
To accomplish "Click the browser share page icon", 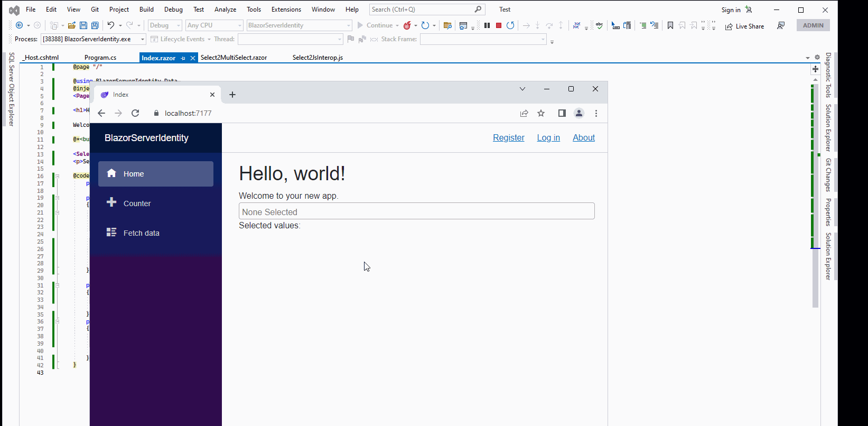I will tap(524, 113).
